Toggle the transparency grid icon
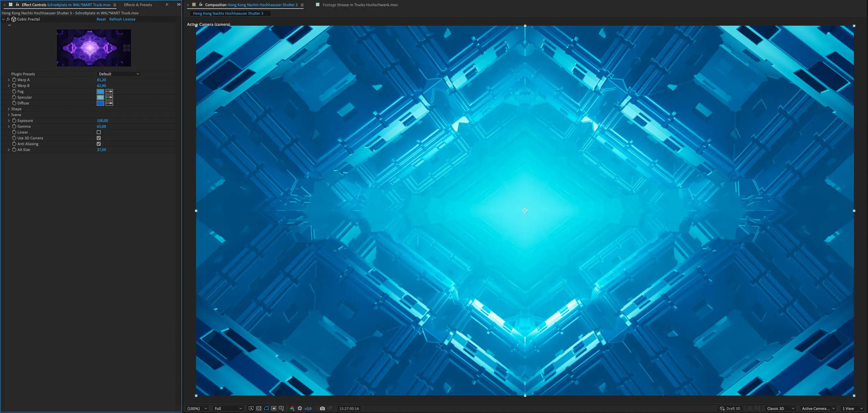Image resolution: width=868 pixels, height=413 pixels. point(259,408)
